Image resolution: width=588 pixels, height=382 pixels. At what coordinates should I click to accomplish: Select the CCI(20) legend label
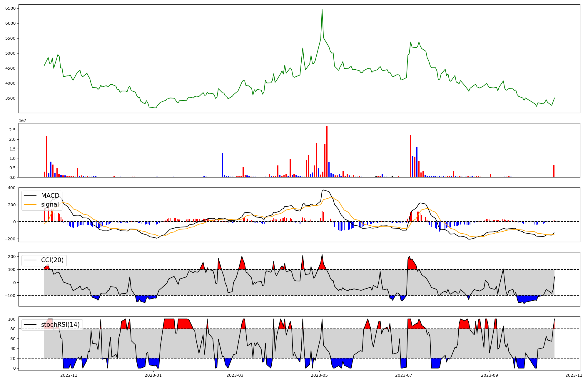52,260
